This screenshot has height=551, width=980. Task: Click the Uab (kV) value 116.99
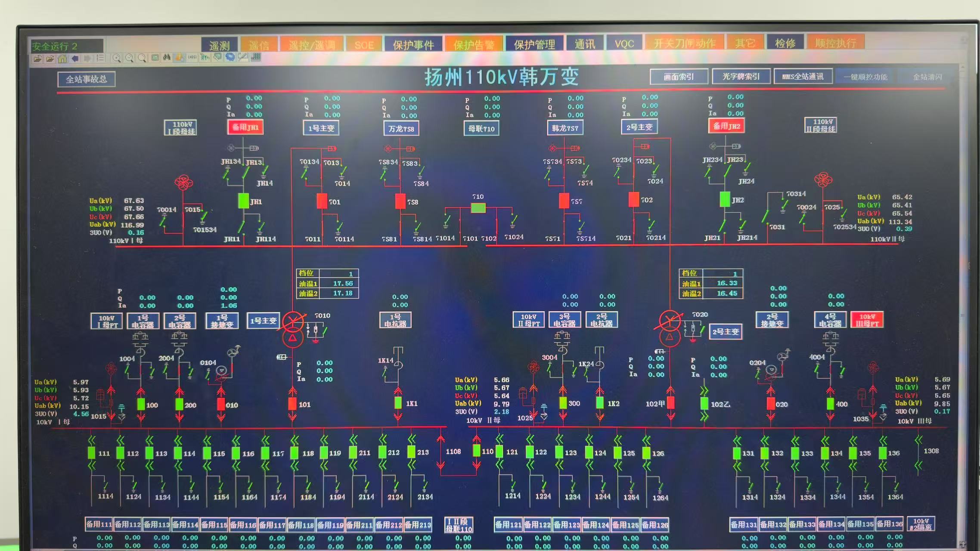click(x=132, y=225)
